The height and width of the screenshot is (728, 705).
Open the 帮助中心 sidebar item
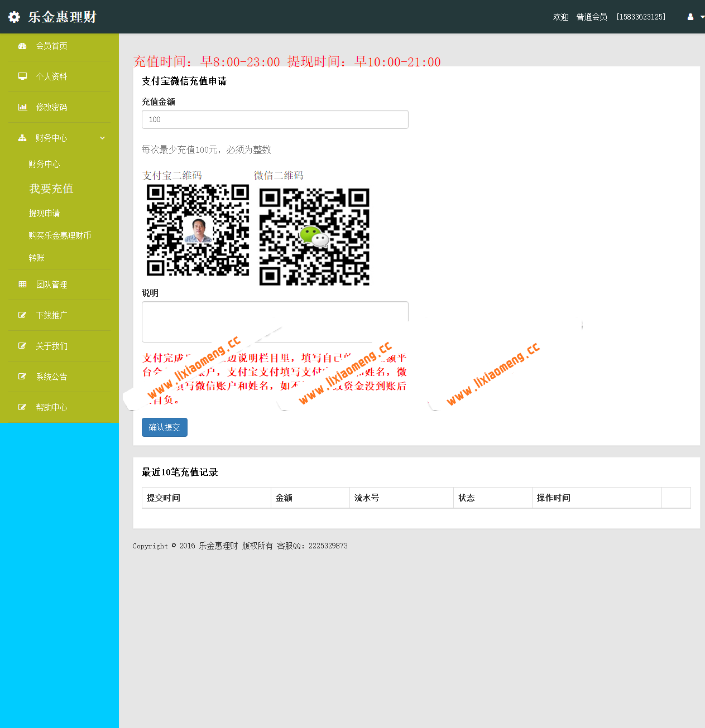(51, 407)
